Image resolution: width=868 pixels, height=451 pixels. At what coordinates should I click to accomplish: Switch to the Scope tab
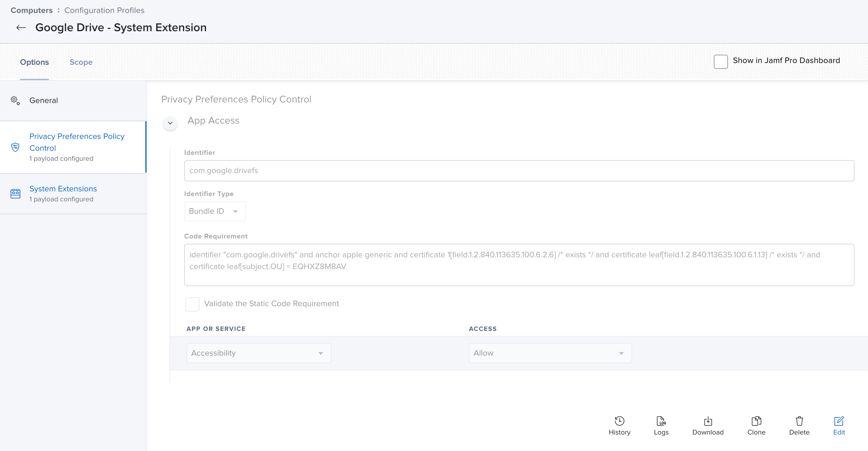(x=81, y=62)
